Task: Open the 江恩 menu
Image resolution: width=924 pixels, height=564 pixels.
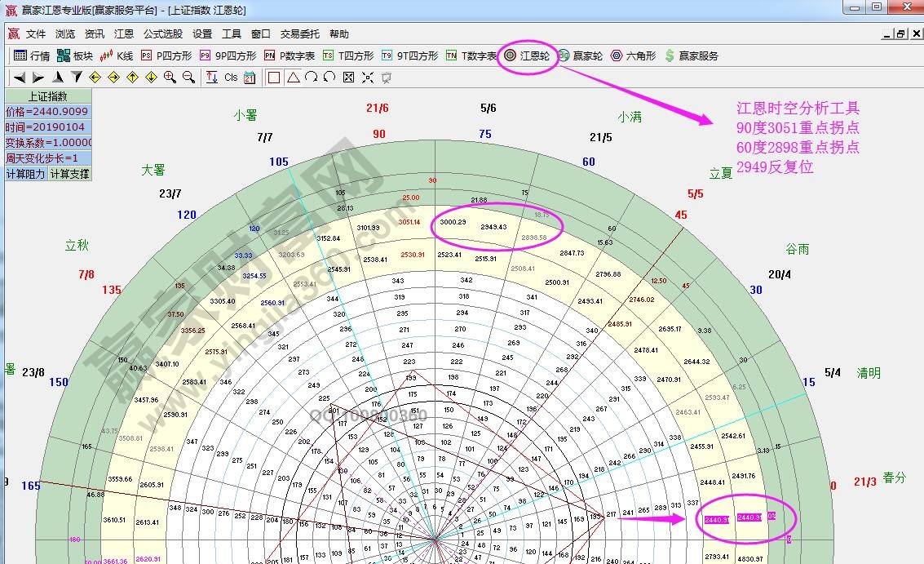Action: (123, 34)
